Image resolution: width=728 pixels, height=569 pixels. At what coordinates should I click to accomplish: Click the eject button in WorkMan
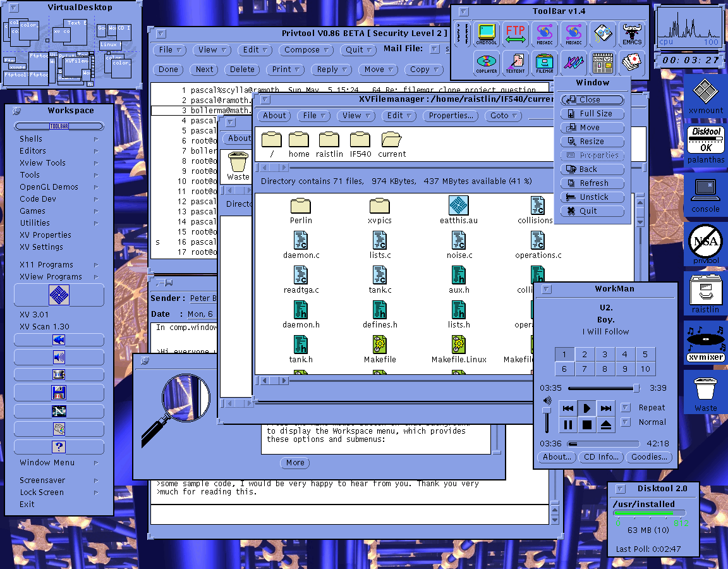[606, 424]
